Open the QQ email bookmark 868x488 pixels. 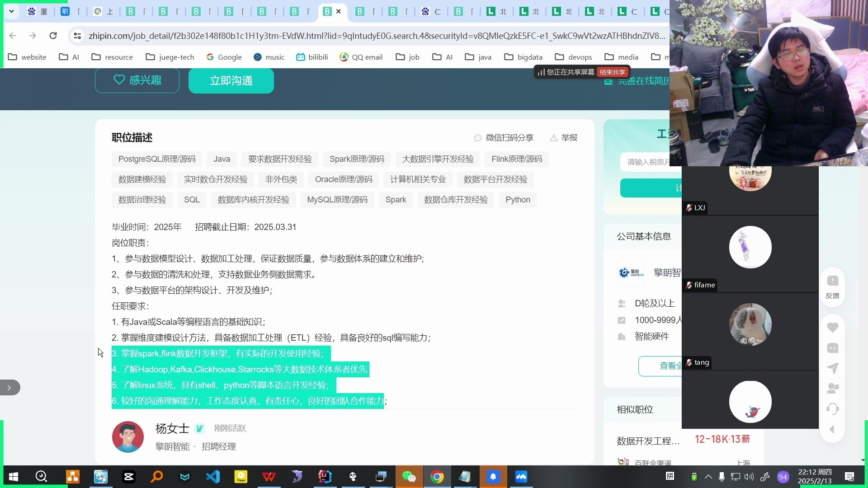361,57
